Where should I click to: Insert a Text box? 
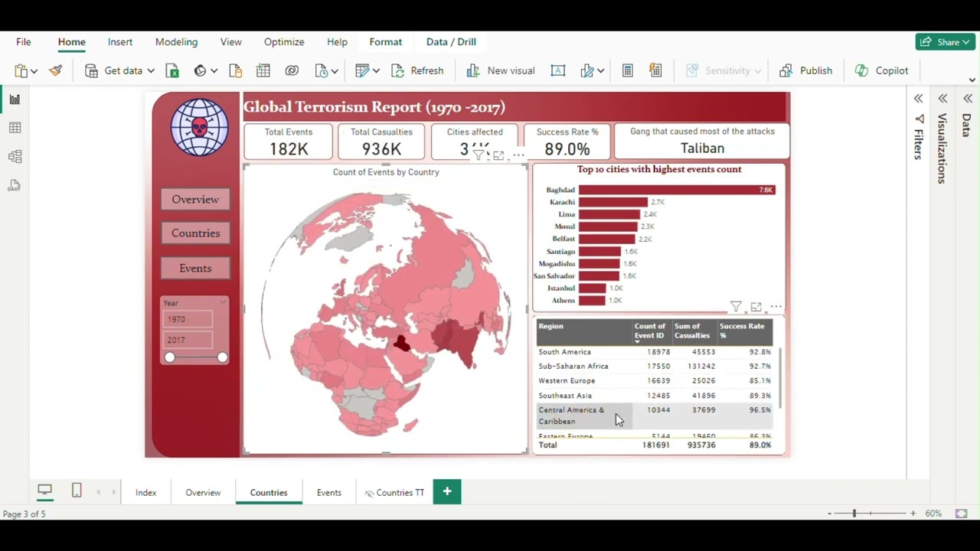click(x=558, y=70)
